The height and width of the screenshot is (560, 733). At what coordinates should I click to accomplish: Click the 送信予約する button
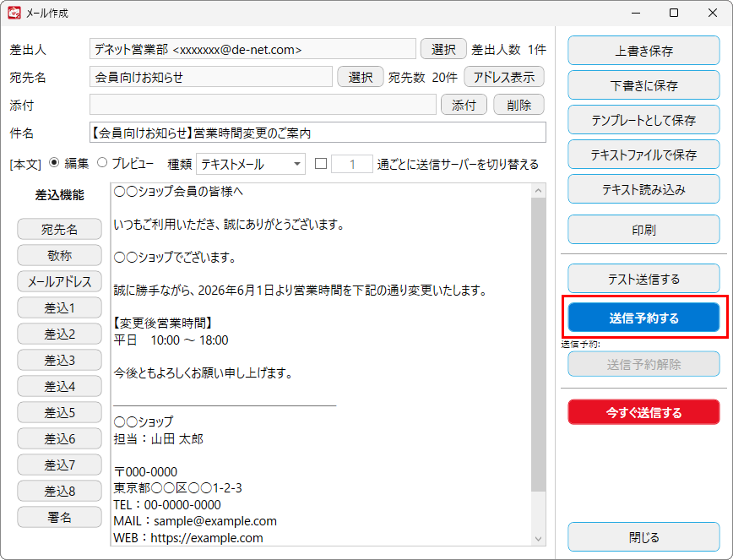tap(643, 318)
